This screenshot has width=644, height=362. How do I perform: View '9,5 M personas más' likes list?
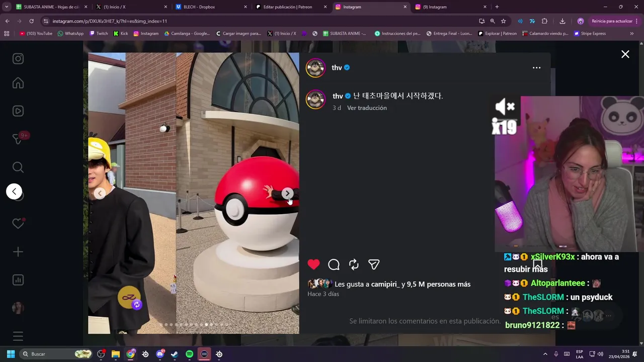pos(439,284)
